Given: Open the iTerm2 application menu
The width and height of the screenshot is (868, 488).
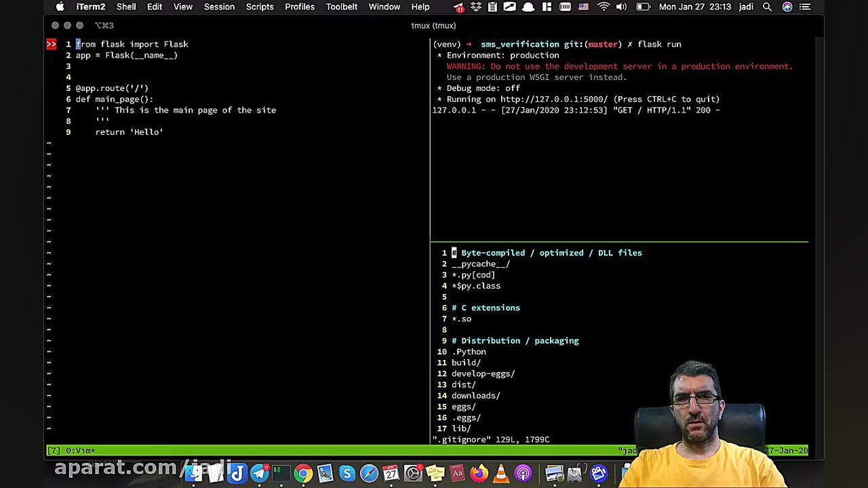Looking at the screenshot, I should point(91,7).
